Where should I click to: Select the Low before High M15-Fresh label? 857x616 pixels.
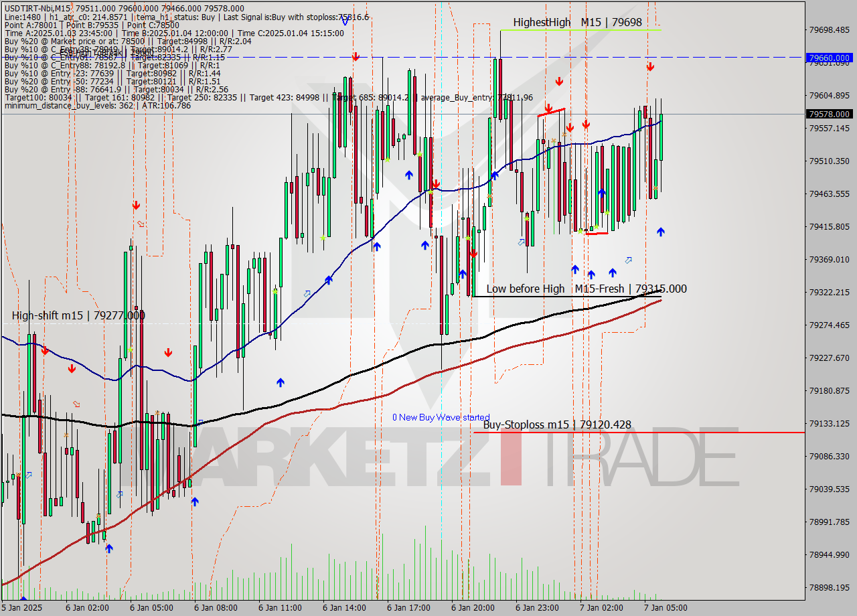point(586,289)
